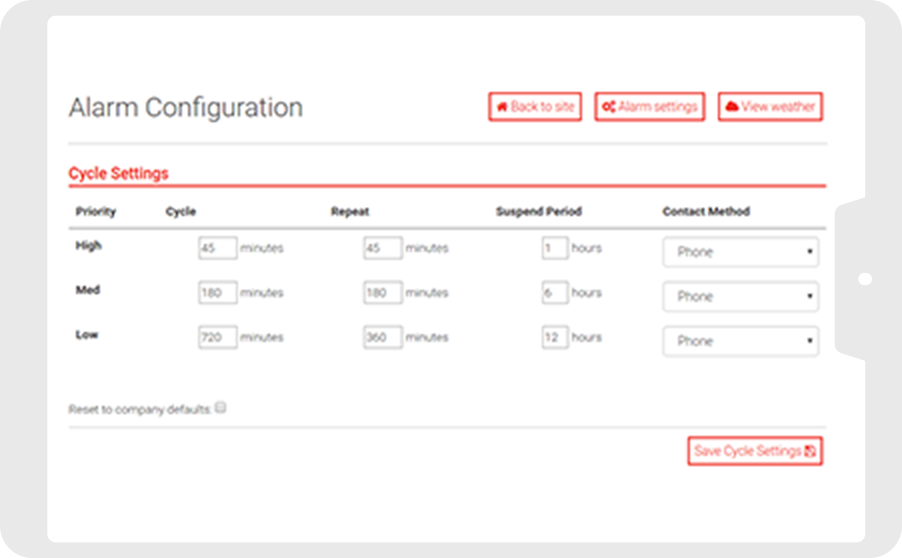Select the Low priority Repeat field showing 360
The image size is (902, 558).
(x=383, y=337)
